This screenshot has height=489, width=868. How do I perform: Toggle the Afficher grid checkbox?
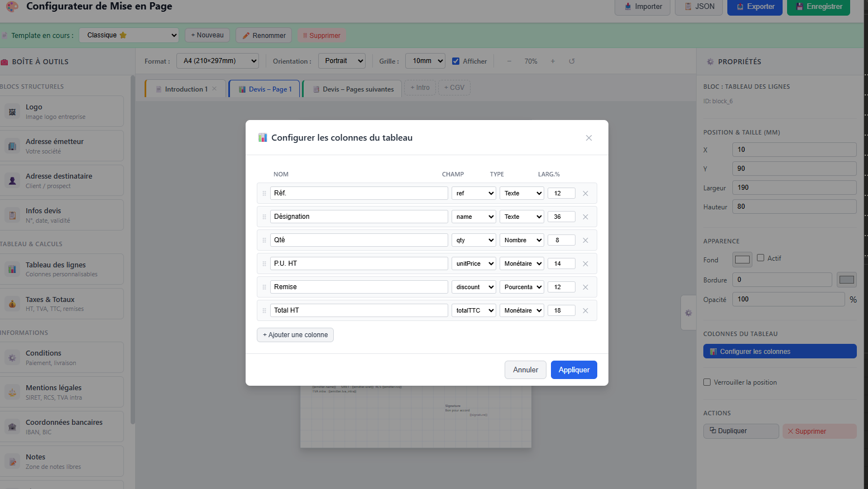456,61
